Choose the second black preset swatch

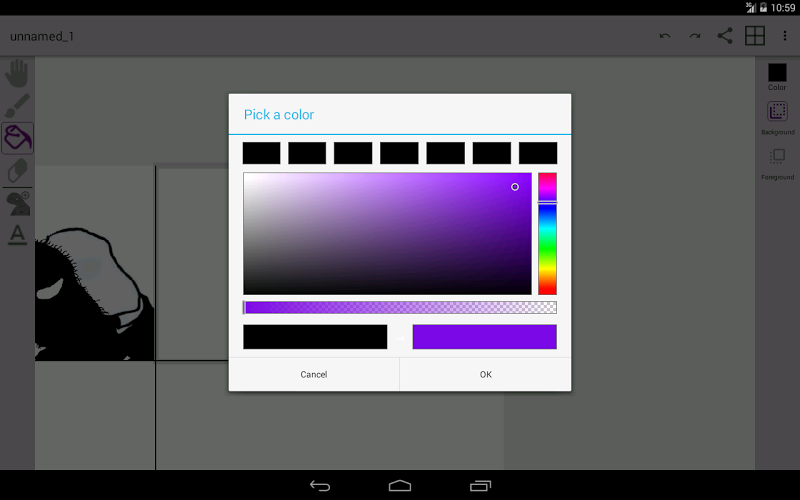[x=307, y=153]
